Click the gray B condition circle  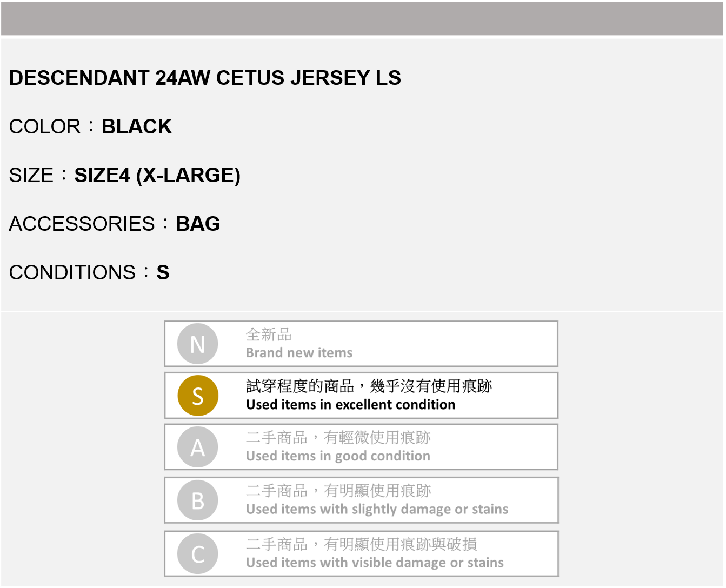(x=198, y=500)
